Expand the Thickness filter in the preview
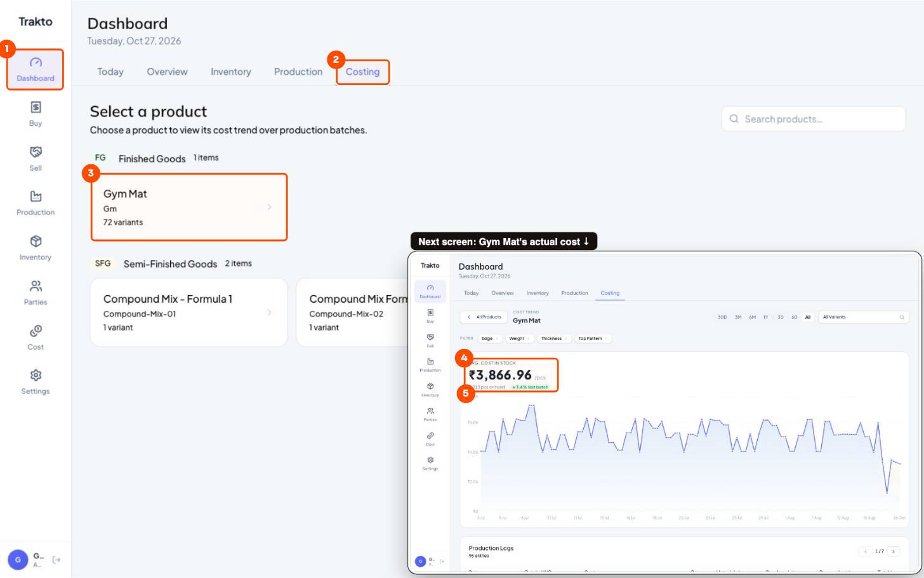 tap(554, 339)
